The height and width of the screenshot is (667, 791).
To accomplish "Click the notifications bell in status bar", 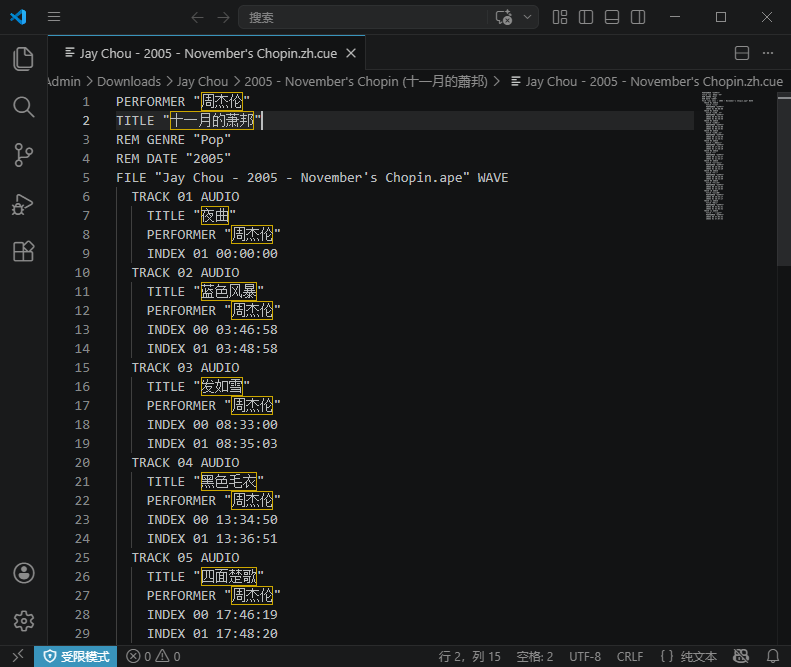I will pyautogui.click(x=770, y=657).
